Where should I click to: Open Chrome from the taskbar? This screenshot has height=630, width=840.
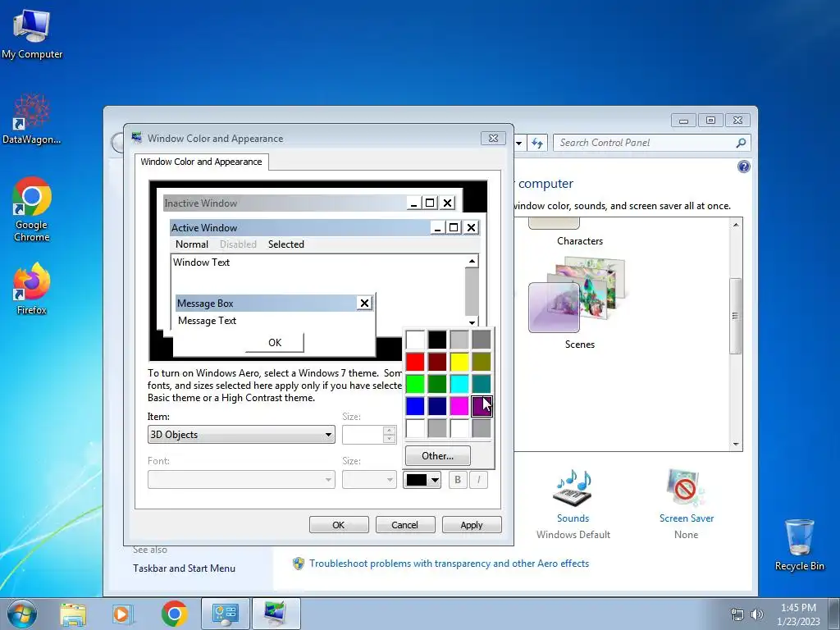[174, 614]
